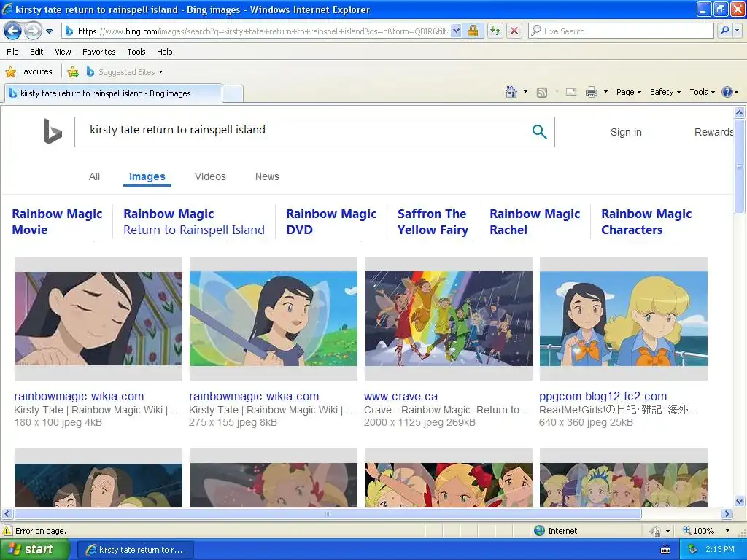Switch to the News results tab
The width and height of the screenshot is (747, 560).
(x=267, y=176)
